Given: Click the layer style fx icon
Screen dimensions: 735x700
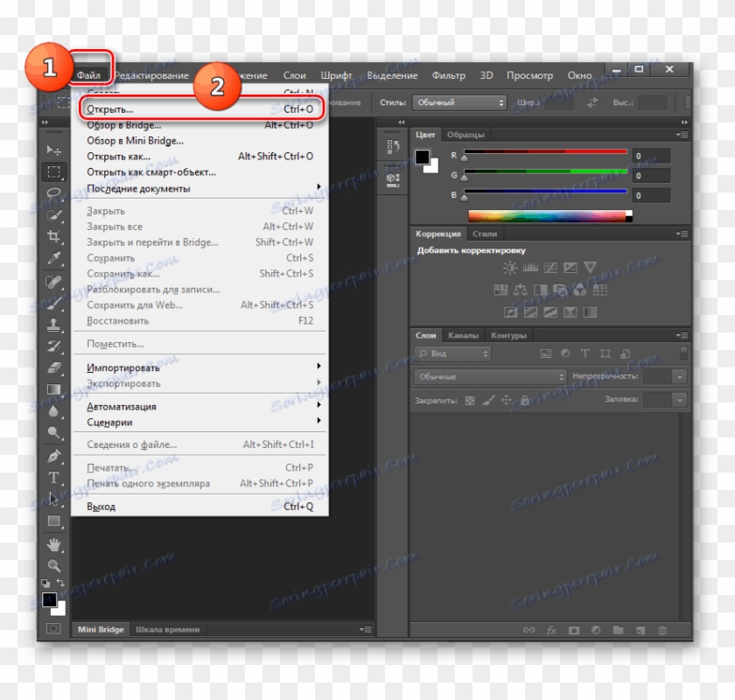Looking at the screenshot, I should (551, 631).
